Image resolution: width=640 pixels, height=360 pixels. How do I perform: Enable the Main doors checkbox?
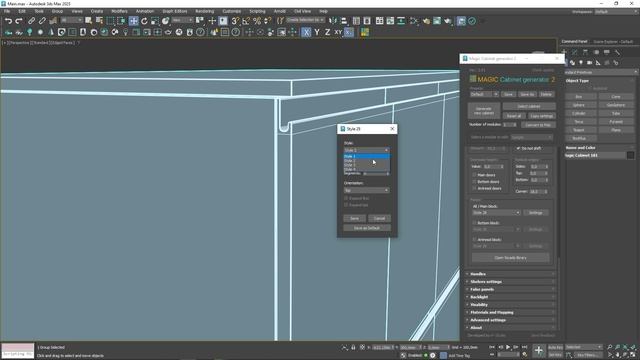coord(474,175)
